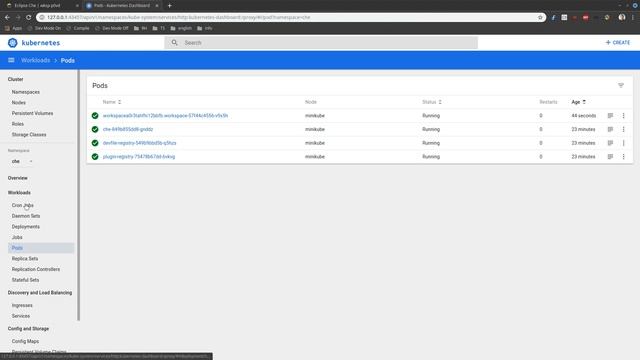Open Chrome profile avatar
The height and width of the screenshot is (360, 640).
622,17
